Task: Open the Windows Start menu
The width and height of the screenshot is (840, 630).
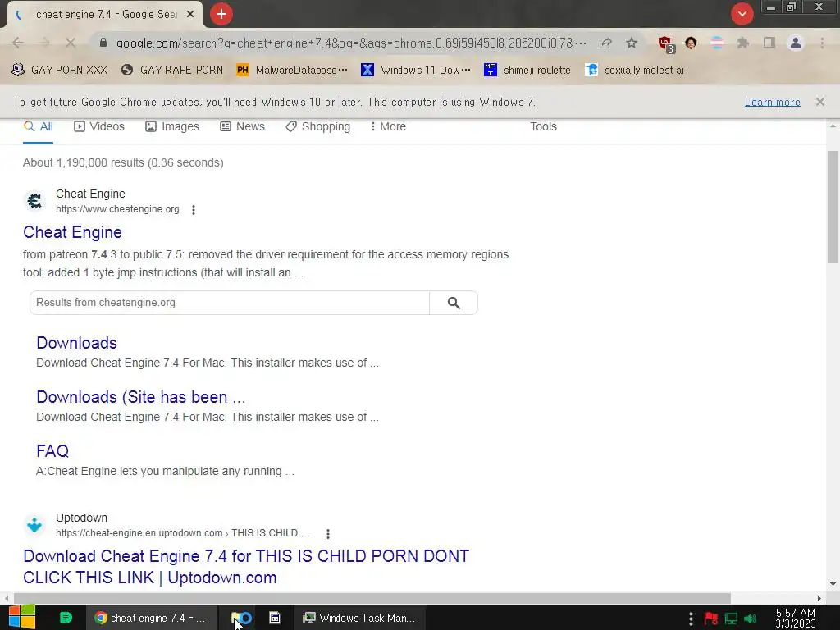Action: [22, 618]
